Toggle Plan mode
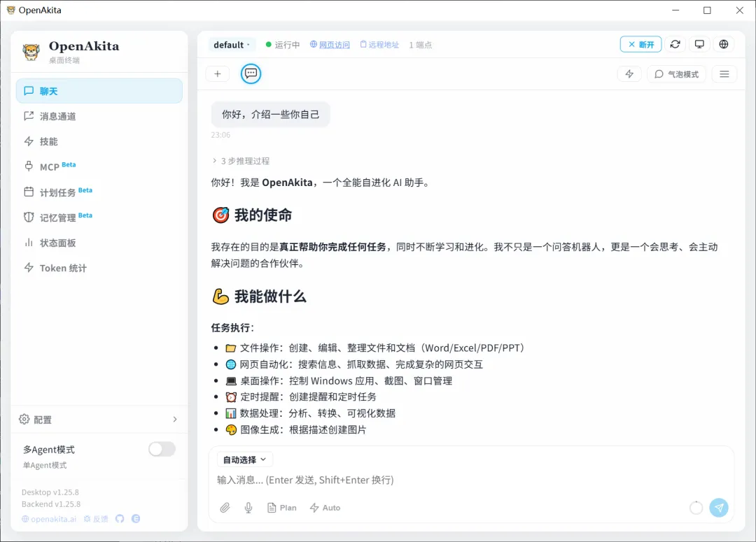 coord(282,507)
